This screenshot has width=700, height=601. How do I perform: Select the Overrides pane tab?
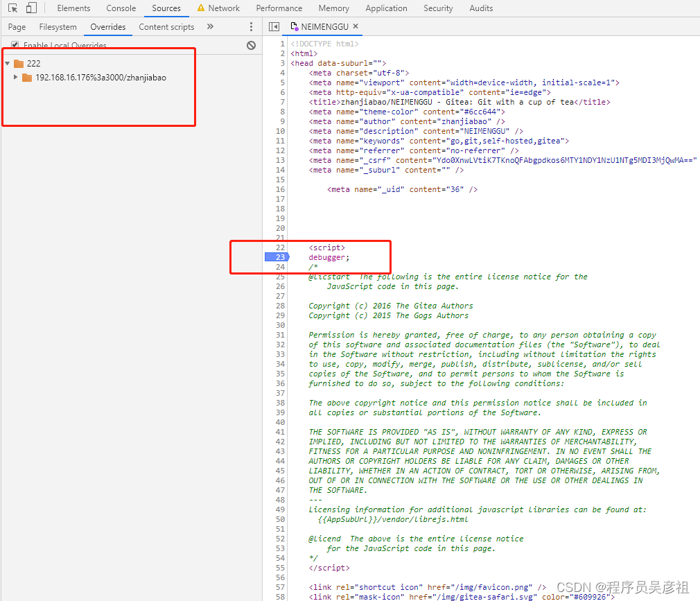point(108,27)
